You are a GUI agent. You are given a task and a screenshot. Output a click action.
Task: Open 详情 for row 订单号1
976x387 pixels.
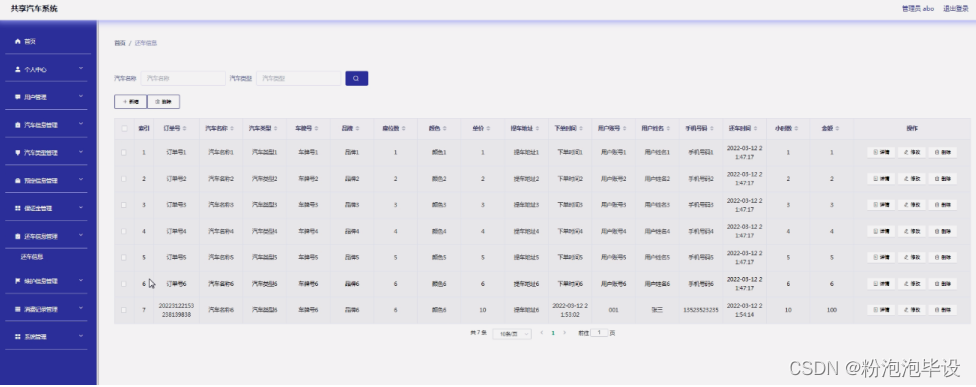pyautogui.click(x=881, y=152)
